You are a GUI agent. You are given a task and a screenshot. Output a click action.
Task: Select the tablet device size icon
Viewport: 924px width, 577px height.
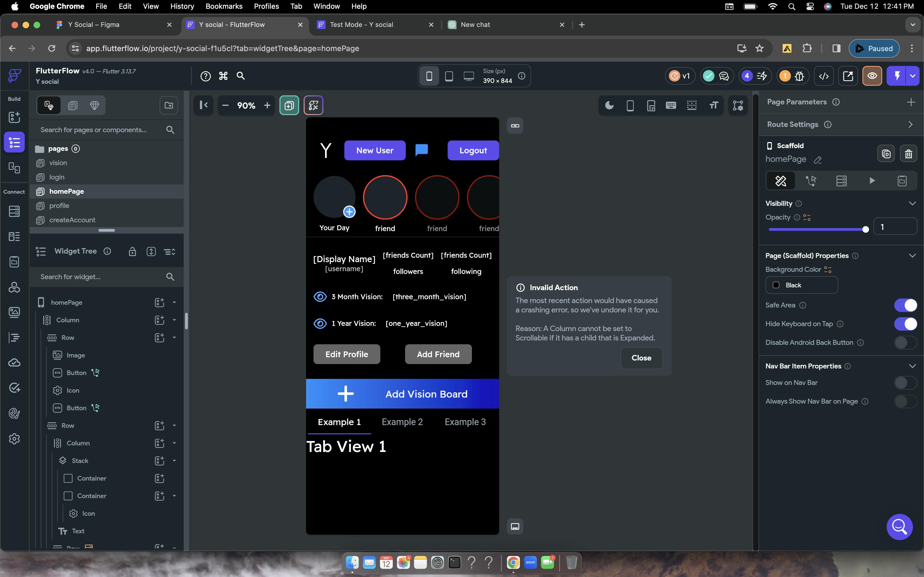tap(449, 76)
